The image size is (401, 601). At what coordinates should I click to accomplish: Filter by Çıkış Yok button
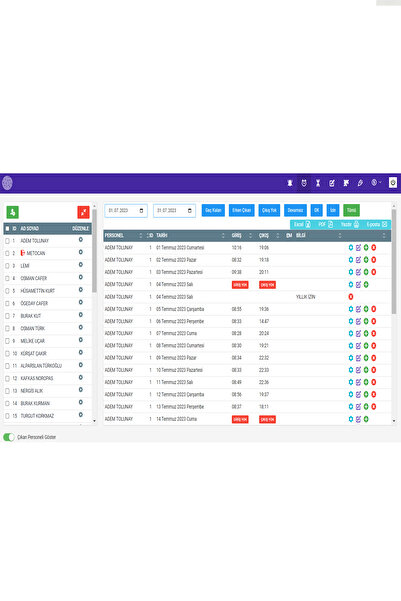(x=269, y=210)
